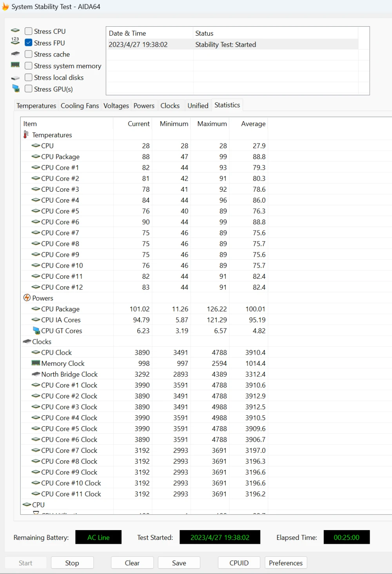Screen dimensions: 392x574
Task: Switch to the Temperatures tab
Action: (36, 106)
